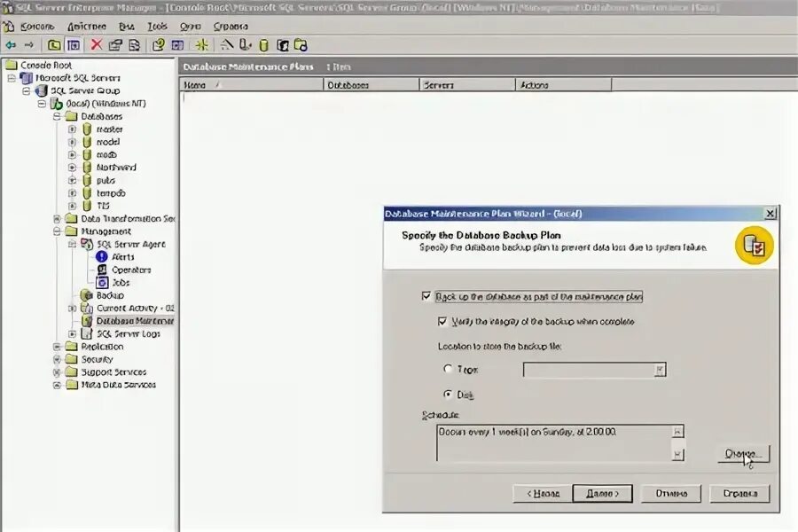Click the Run a Wizard wand icon
The width and height of the screenshot is (798, 532).
(x=226, y=45)
